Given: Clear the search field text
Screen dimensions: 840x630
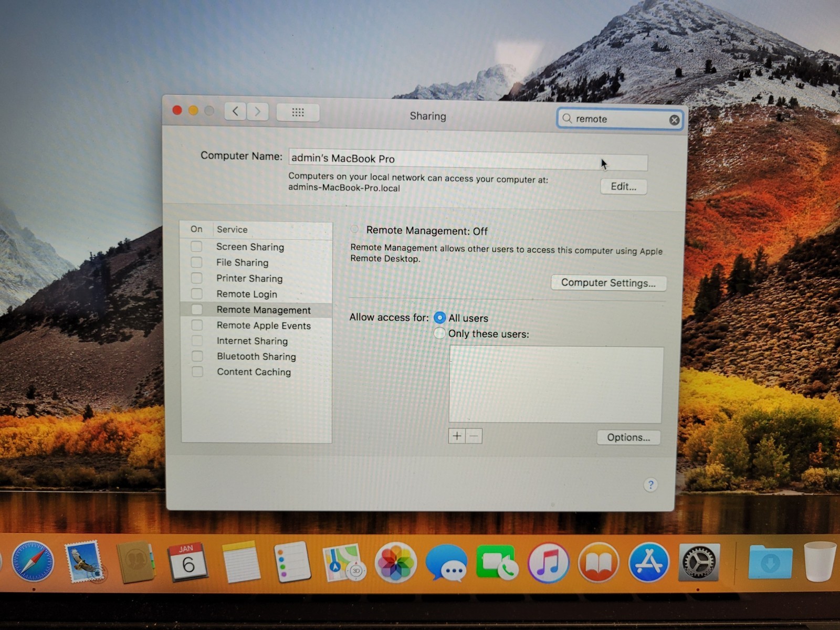Looking at the screenshot, I should (x=674, y=120).
